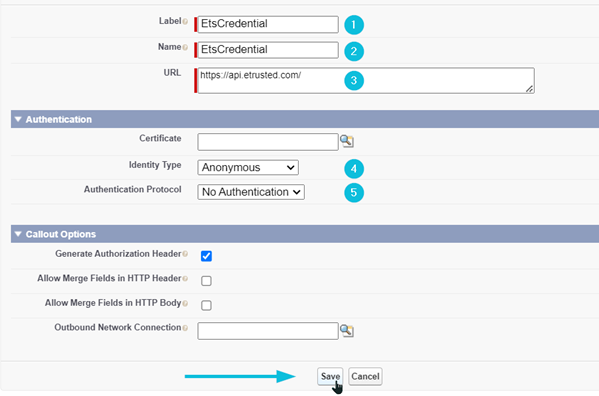Enable Allow Merge Fields in HTTP Header

(x=206, y=281)
